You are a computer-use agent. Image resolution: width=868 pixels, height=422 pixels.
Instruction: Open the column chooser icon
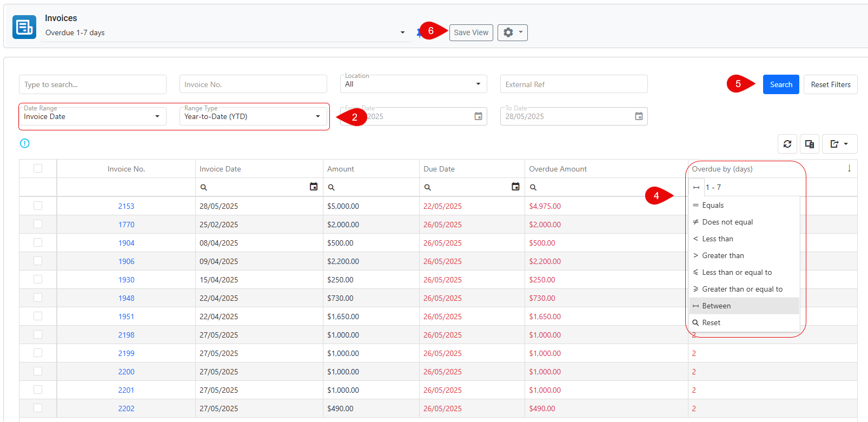click(x=810, y=144)
